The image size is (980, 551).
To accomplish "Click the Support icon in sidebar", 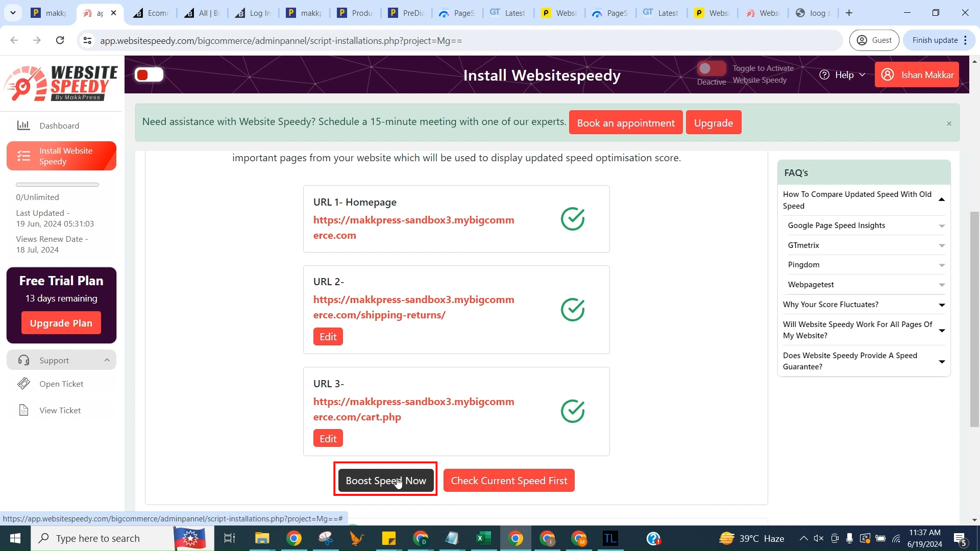I will click(x=23, y=359).
